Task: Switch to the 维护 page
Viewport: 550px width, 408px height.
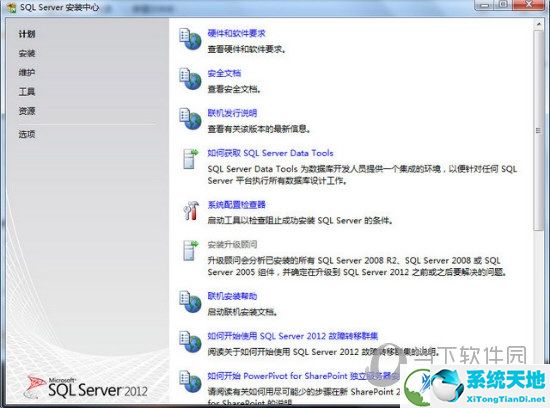Action: [27, 73]
